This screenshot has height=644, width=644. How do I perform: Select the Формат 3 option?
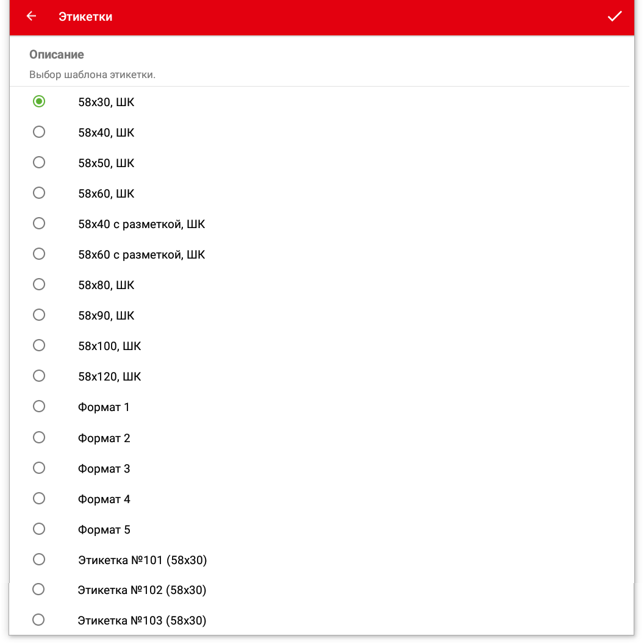pos(39,468)
